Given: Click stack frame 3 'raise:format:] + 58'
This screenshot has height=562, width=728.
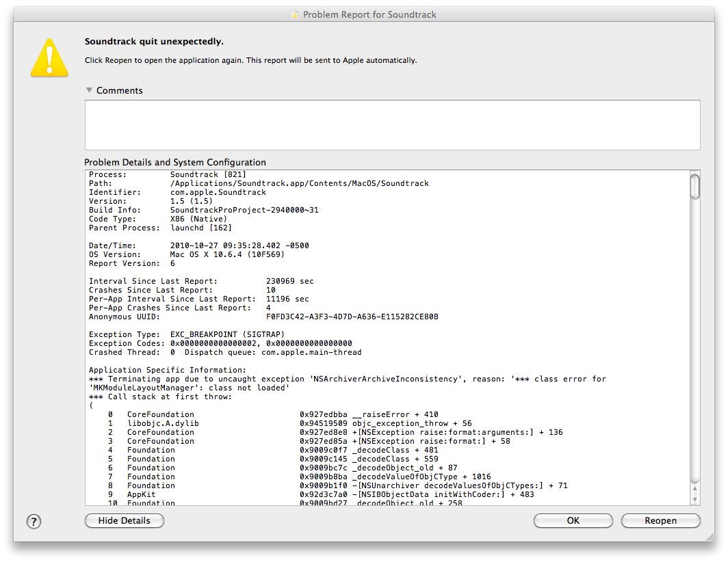Looking at the screenshot, I should [x=309, y=441].
